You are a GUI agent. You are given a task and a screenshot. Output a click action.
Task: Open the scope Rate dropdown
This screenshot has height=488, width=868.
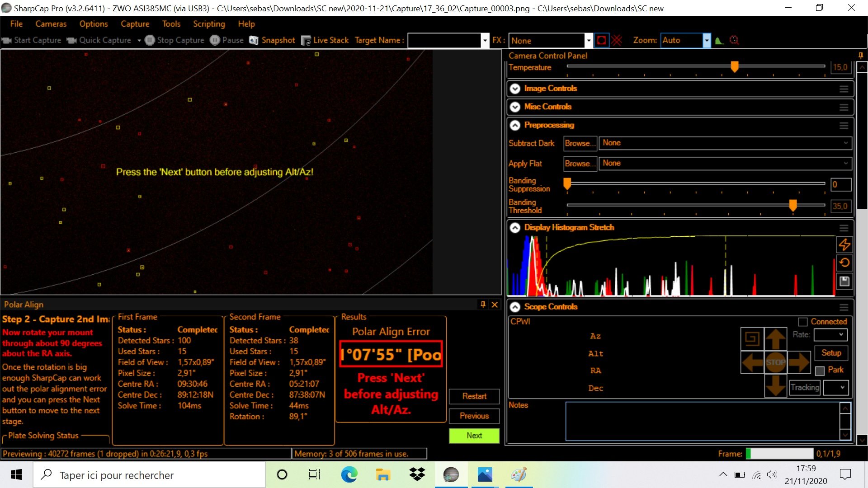(830, 335)
